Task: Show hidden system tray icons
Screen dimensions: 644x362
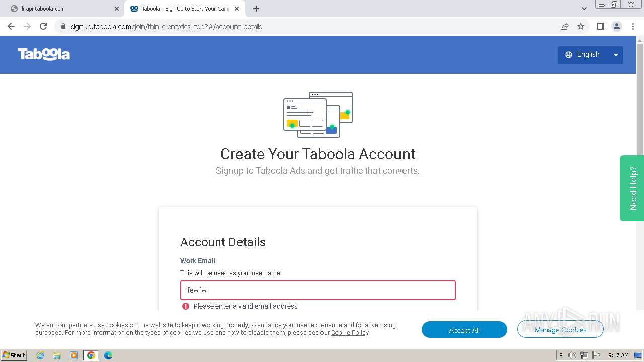Action: click(x=561, y=355)
